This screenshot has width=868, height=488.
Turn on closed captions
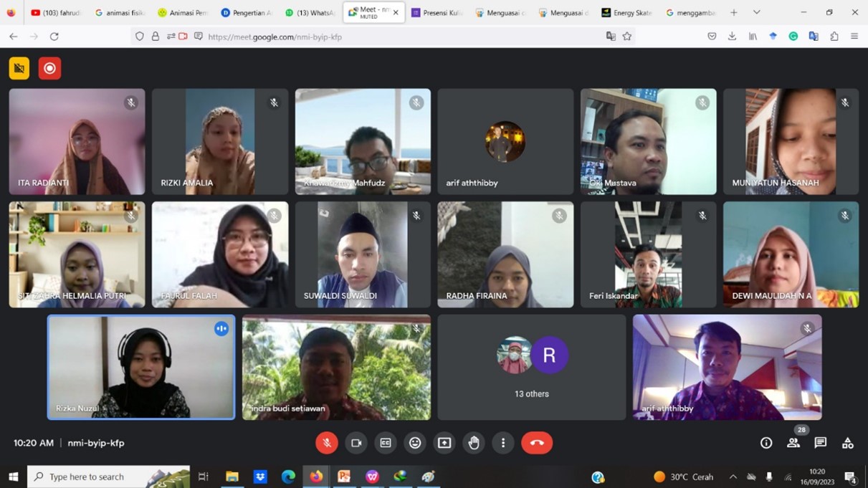[x=386, y=443]
